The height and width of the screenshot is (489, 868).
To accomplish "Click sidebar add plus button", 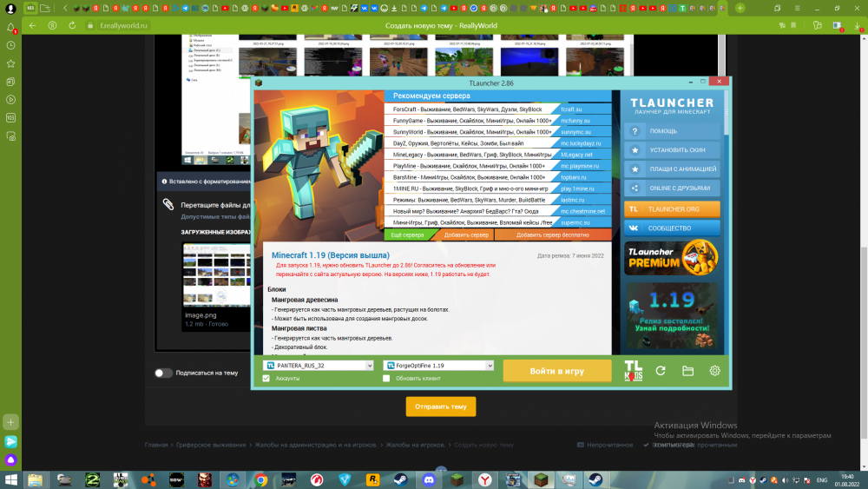I will pyautogui.click(x=10, y=422).
